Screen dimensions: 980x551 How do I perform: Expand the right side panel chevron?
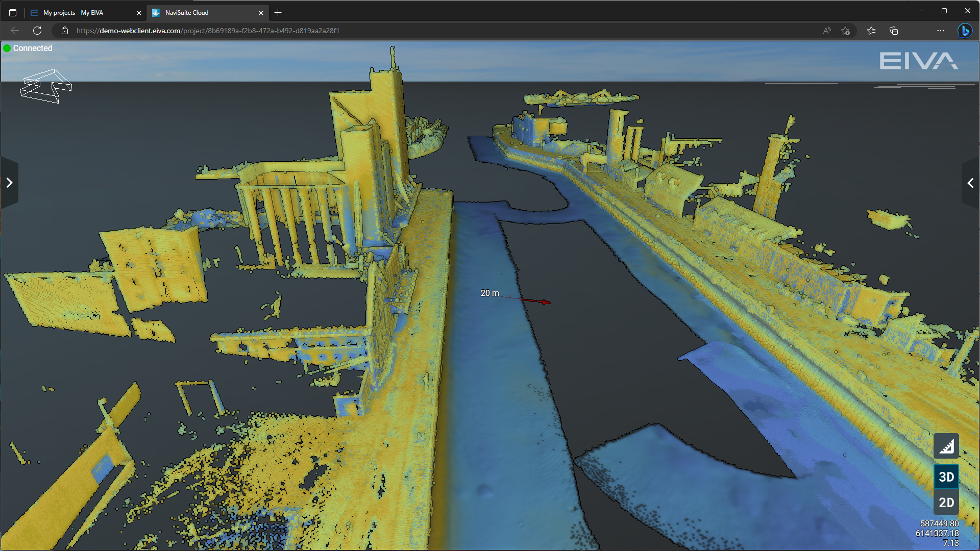[x=970, y=183]
